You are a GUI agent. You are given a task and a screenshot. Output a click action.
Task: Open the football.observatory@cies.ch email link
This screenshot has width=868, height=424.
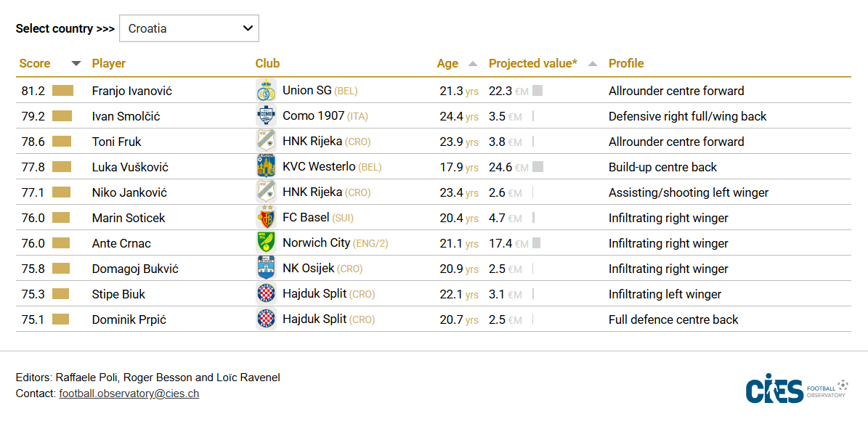(129, 394)
